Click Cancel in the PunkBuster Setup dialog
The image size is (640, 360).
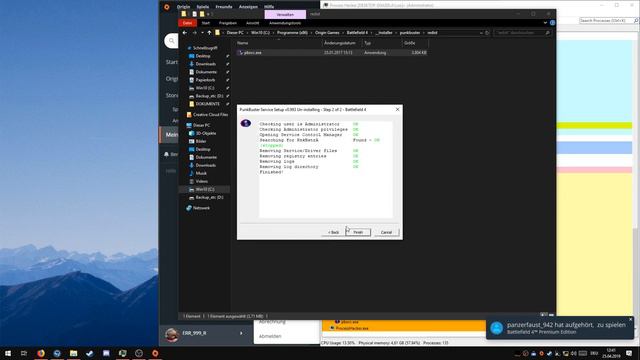pos(386,232)
